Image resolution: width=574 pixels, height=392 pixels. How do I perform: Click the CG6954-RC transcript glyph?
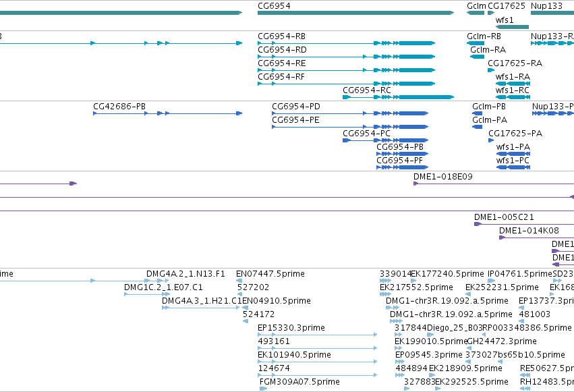coord(398,97)
